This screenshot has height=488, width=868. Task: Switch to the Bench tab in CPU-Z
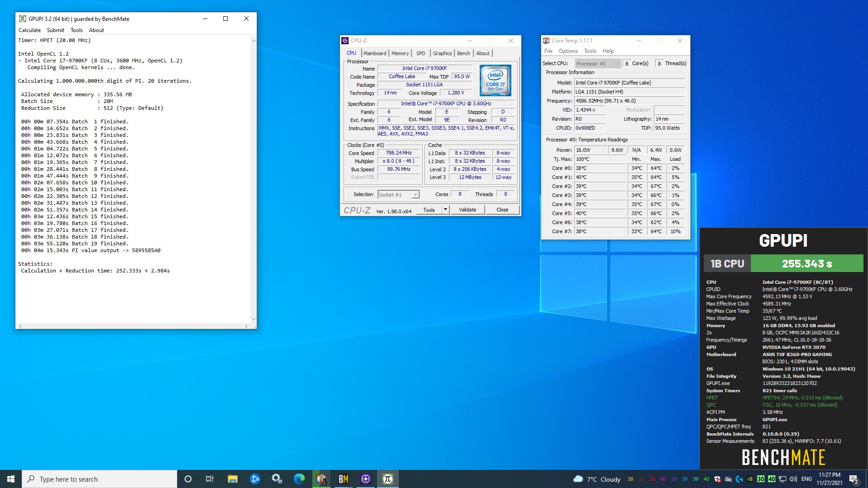463,53
